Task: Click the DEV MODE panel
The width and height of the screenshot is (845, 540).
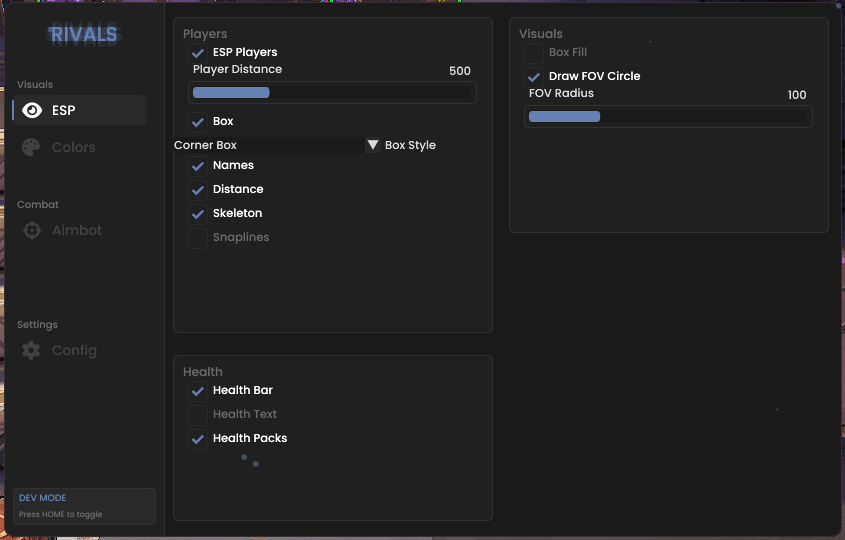Action: [x=85, y=506]
